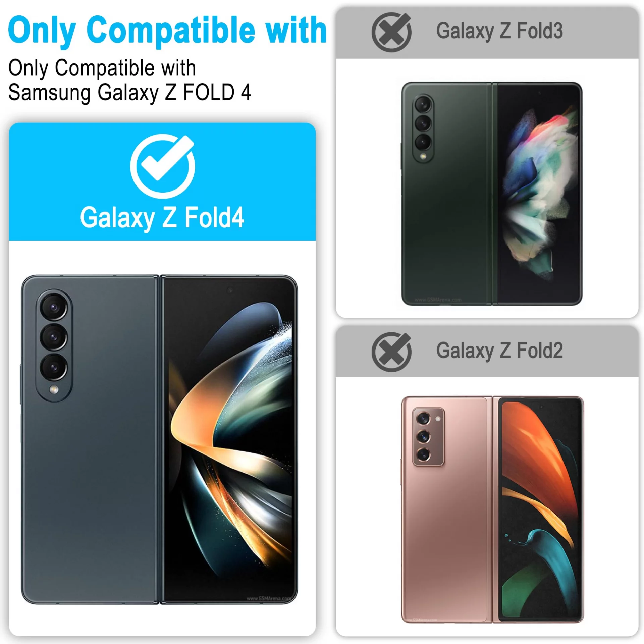Select the Galaxy Z Fold2 label text
The image size is (644, 644).
pyautogui.click(x=499, y=351)
